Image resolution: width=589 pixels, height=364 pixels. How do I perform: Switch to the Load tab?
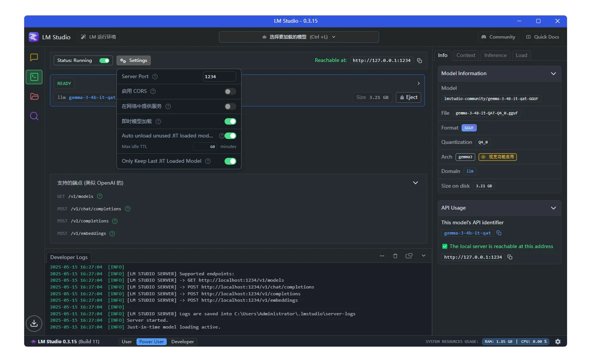click(x=521, y=56)
